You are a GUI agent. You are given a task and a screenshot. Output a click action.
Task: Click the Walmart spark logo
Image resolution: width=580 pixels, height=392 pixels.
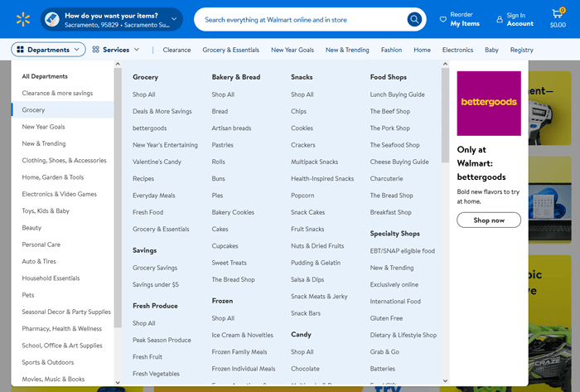(22, 18)
